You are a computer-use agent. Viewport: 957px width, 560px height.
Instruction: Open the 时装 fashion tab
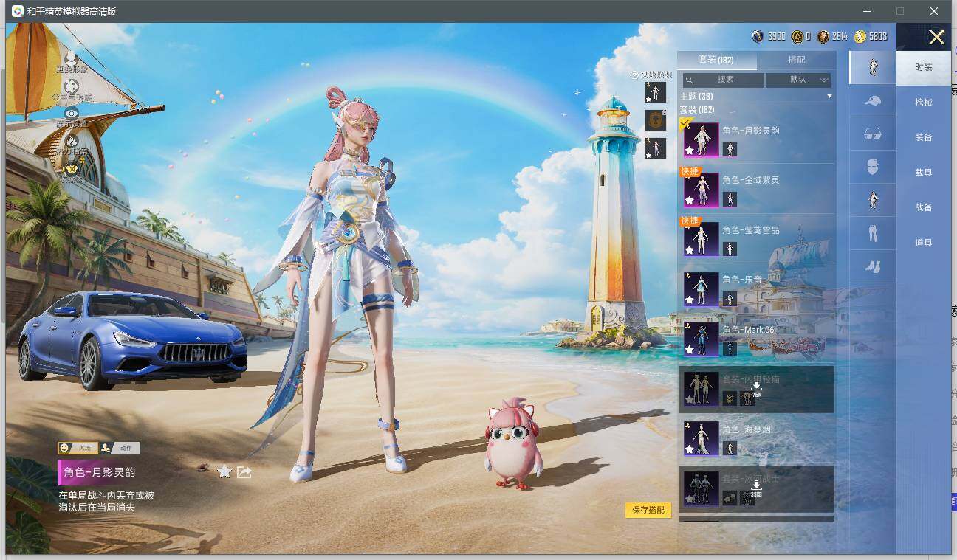[924, 67]
